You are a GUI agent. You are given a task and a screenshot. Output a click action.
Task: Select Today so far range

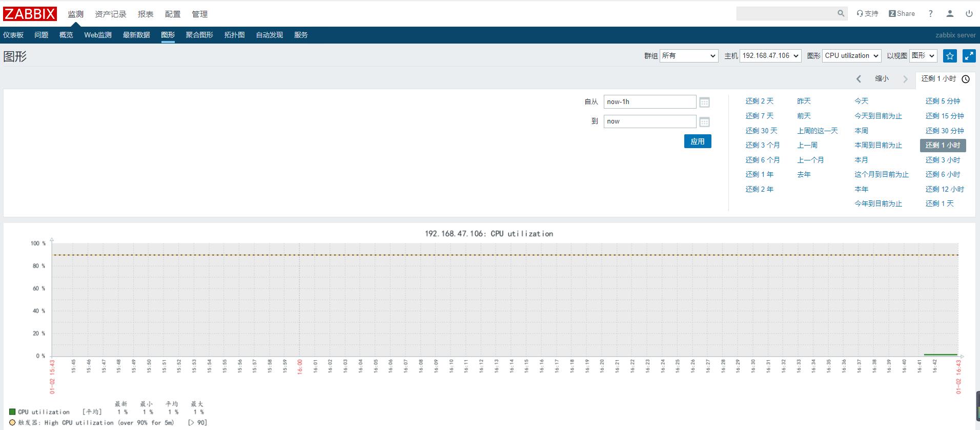[x=878, y=116]
